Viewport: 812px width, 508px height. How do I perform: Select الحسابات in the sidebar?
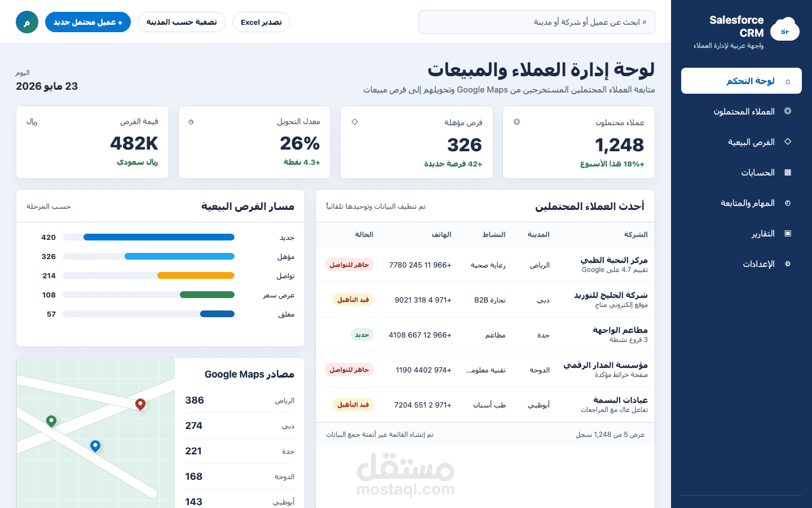click(742, 172)
